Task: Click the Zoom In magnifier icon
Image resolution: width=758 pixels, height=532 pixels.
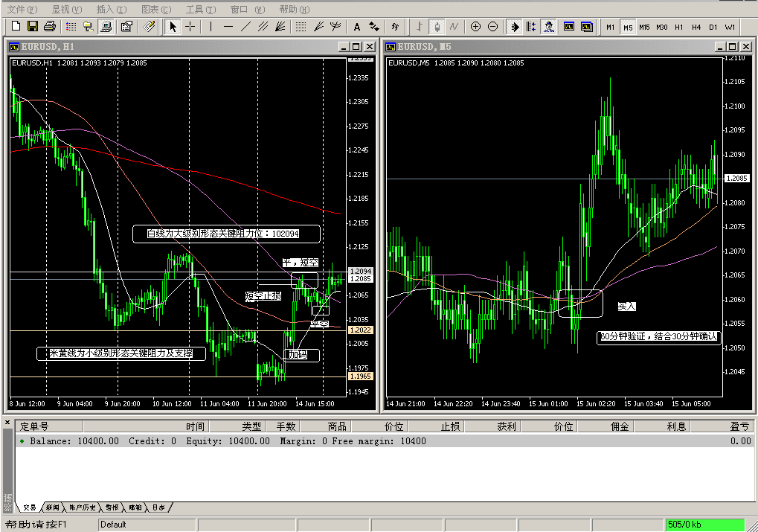Action: pos(475,27)
